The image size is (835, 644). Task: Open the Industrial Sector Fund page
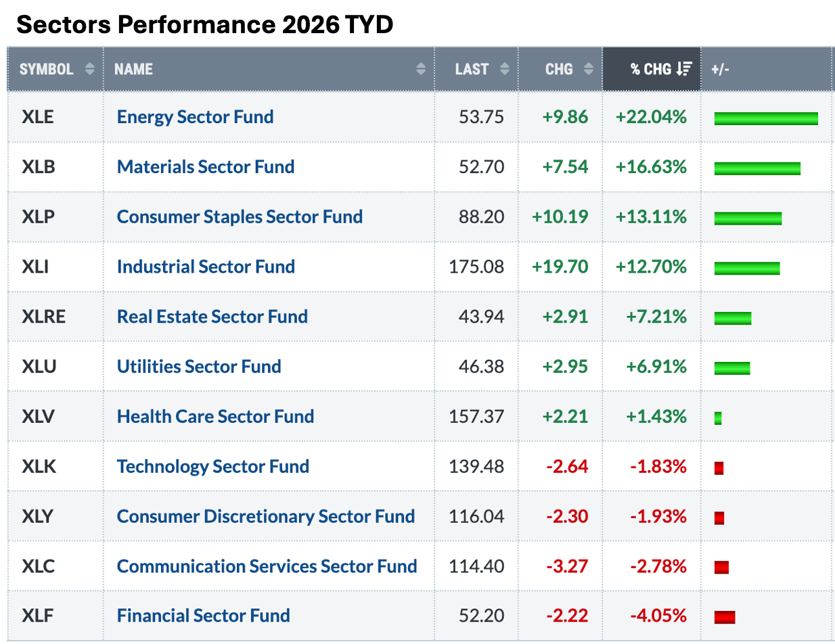pos(206,267)
